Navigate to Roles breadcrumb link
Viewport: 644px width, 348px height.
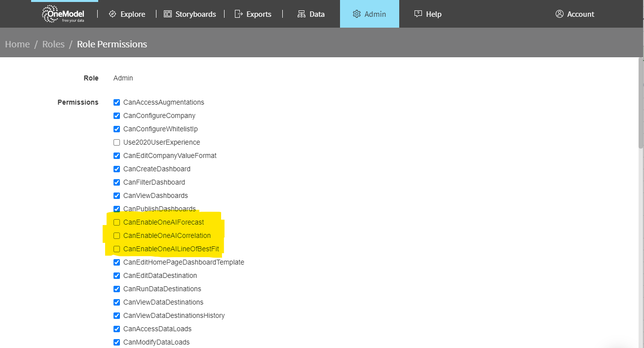[53, 44]
